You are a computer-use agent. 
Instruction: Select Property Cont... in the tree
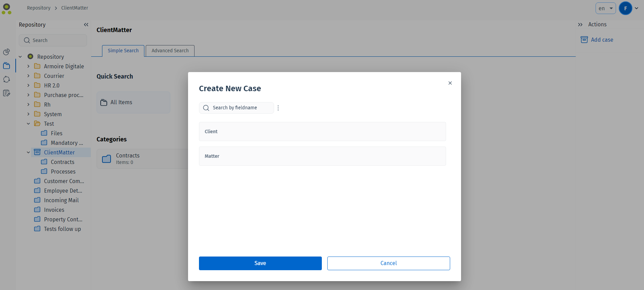63,219
